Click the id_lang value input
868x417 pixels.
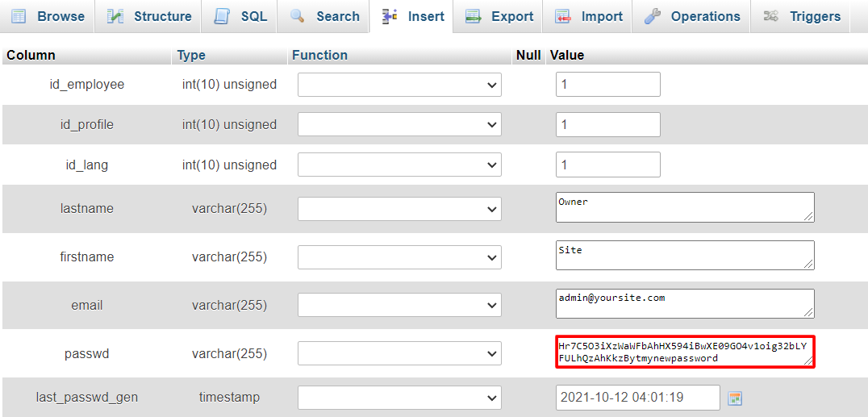pos(607,165)
